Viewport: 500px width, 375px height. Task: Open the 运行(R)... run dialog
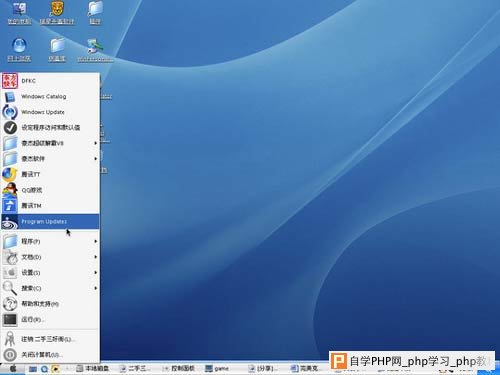pos(50,320)
